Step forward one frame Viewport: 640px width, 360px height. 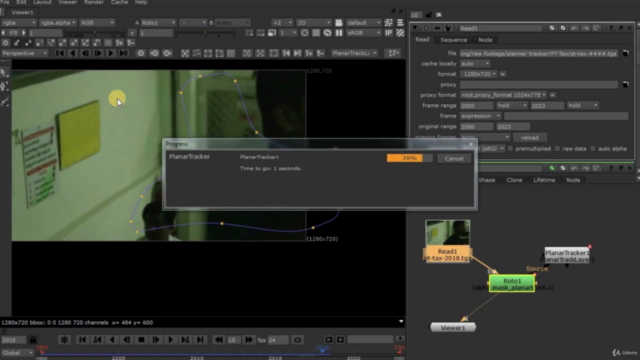pos(156,340)
